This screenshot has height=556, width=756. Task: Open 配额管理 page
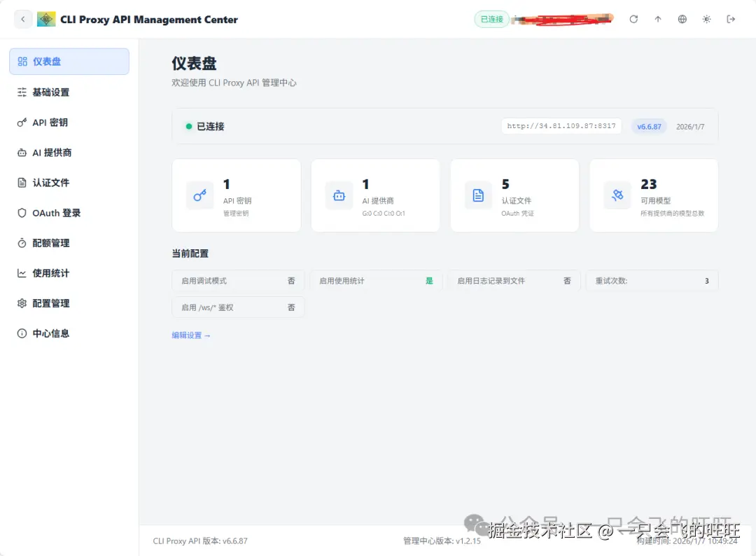[69, 243]
